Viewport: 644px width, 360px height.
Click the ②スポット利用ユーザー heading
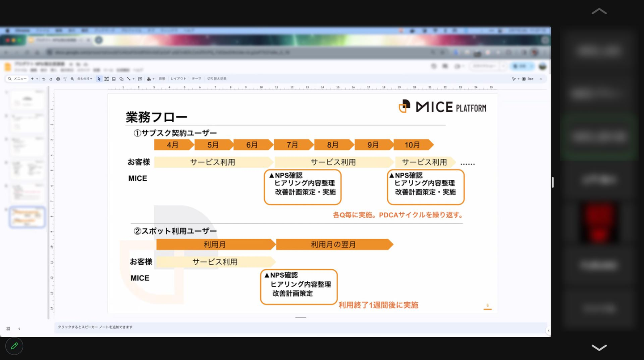[x=175, y=231]
